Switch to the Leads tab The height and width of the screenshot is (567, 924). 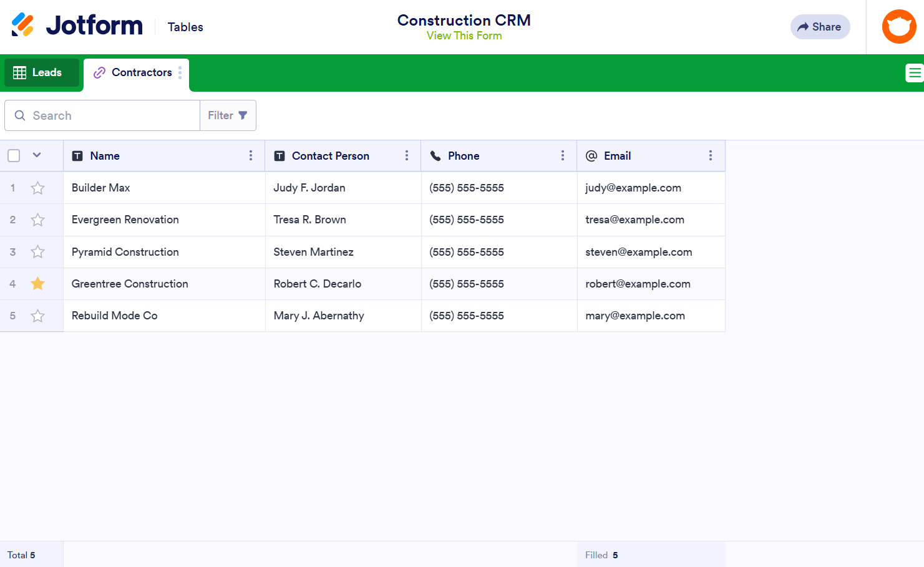(42, 73)
